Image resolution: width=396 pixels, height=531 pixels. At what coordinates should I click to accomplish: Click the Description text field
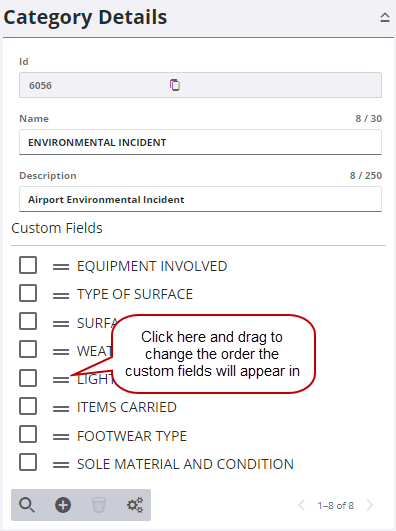pos(200,199)
